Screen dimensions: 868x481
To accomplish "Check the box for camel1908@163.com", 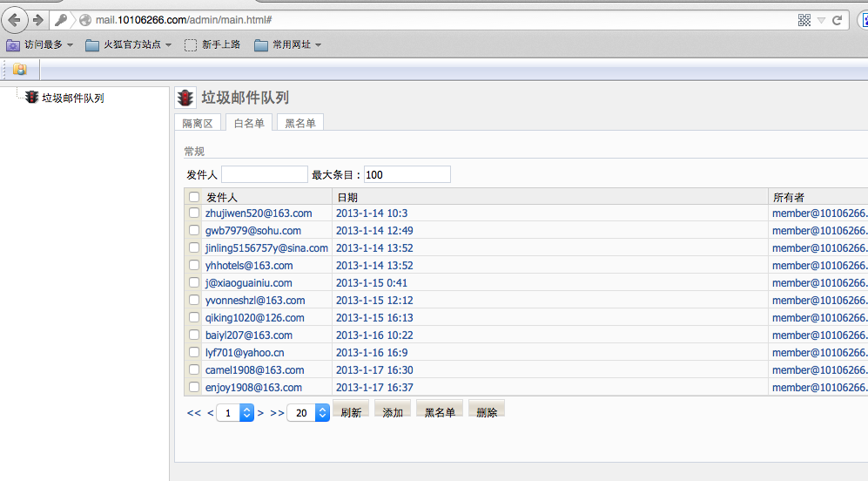I will pos(194,369).
